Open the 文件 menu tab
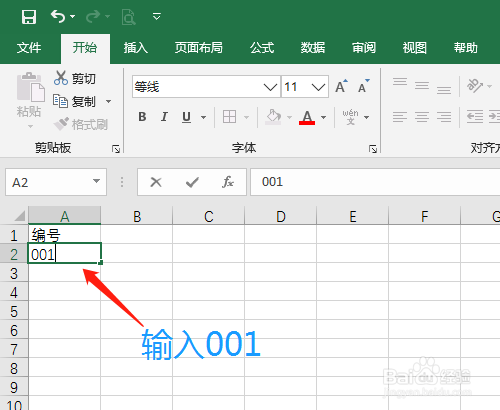 (x=29, y=48)
